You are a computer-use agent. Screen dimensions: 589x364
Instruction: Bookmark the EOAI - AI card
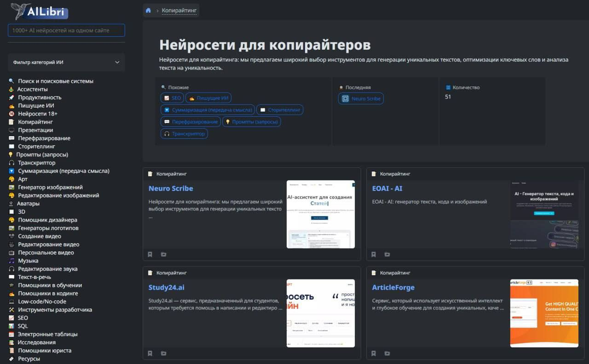click(374, 254)
